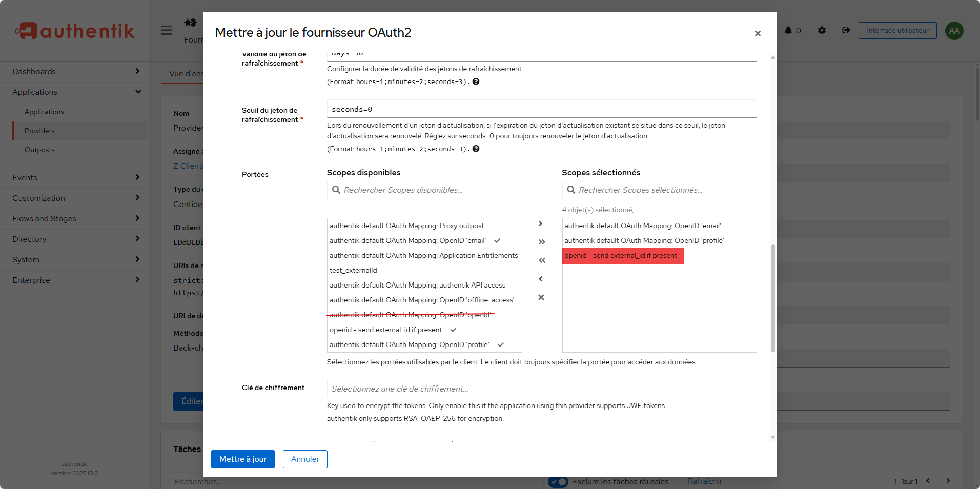Viewport: 980px width, 489px height.
Task: Click the add selected scope single-arrow icon
Action: coord(541,223)
